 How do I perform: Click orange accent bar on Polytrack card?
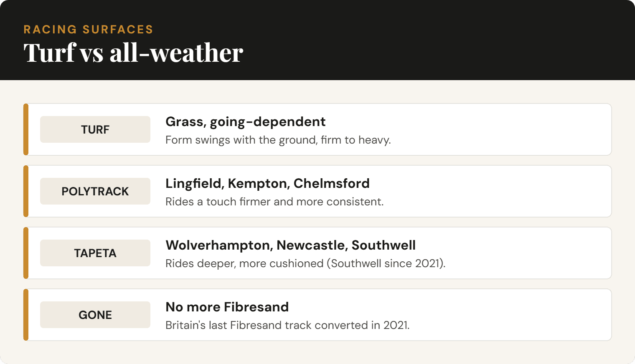26,191
